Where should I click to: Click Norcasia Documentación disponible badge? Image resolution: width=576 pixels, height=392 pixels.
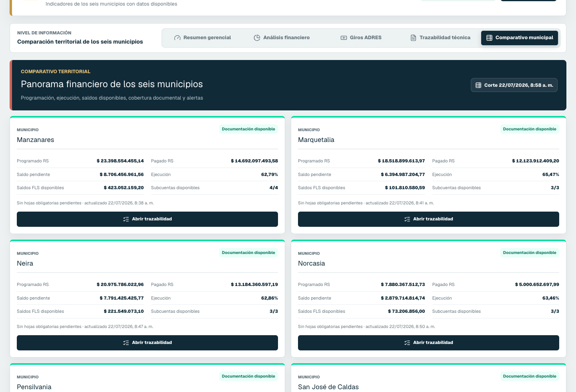(x=530, y=253)
